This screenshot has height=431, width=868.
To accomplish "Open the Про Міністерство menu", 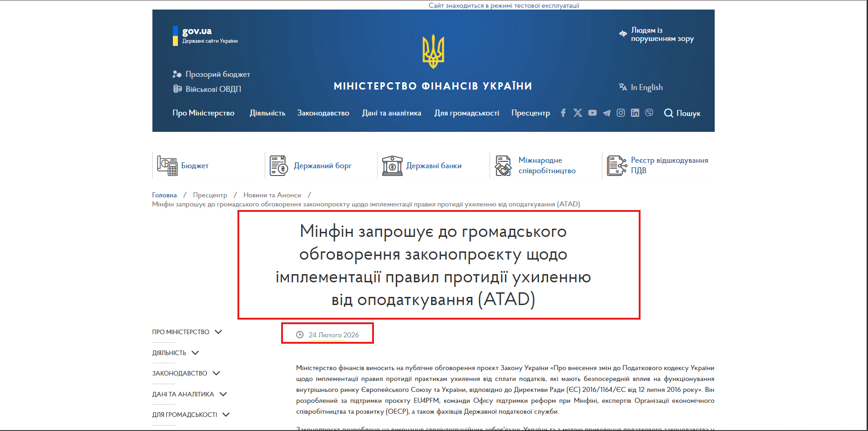I will 203,113.
